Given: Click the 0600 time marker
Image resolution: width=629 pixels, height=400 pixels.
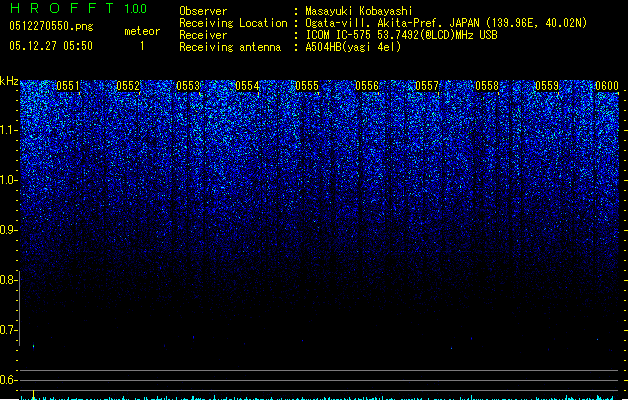Looking at the screenshot, I should point(607,85).
